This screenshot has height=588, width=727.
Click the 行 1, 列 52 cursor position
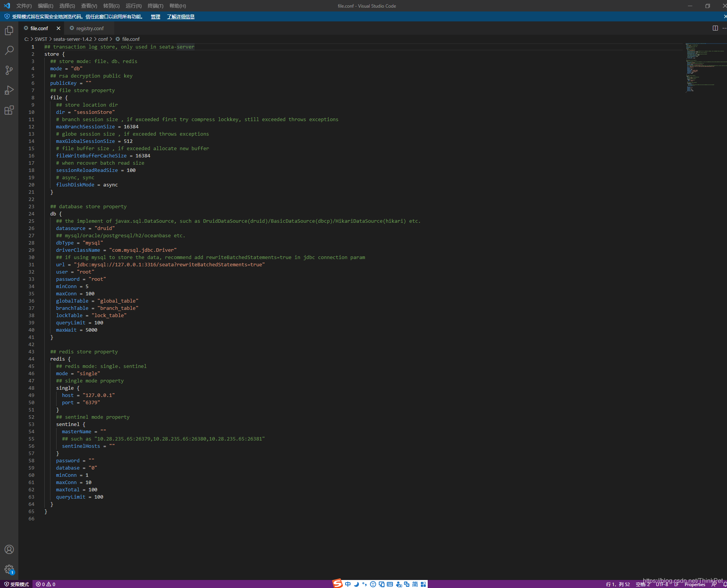click(618, 584)
